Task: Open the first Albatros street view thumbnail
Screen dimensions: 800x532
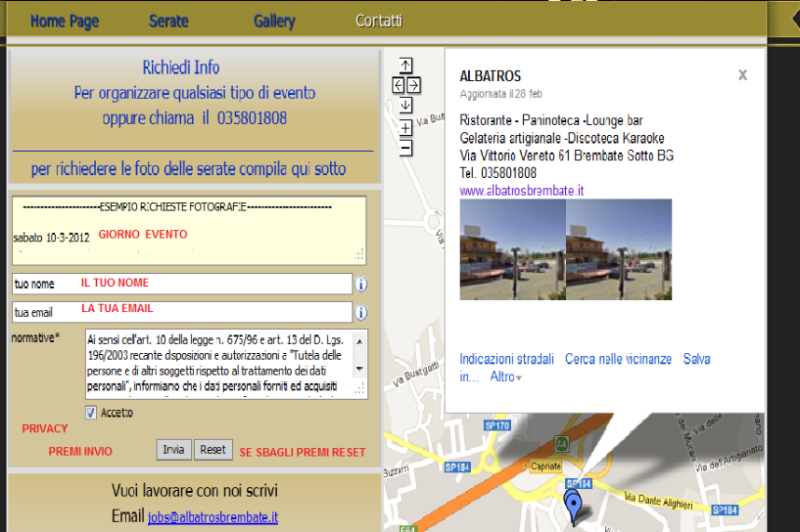Action: 512,249
